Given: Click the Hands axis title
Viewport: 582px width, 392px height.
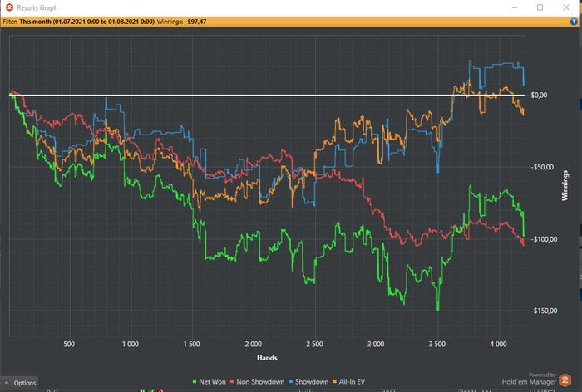Looking at the screenshot, I should (x=267, y=358).
